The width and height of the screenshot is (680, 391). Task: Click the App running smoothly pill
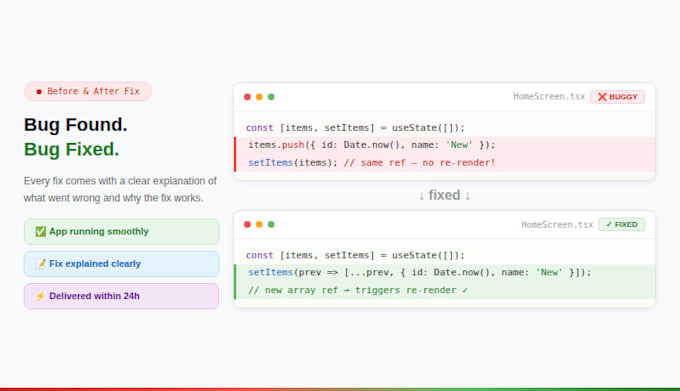pyautogui.click(x=121, y=231)
